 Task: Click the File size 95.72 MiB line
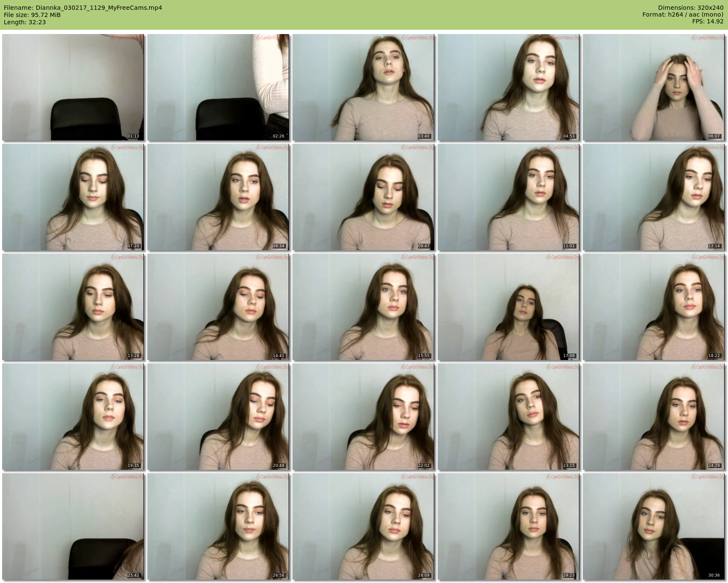(x=32, y=15)
